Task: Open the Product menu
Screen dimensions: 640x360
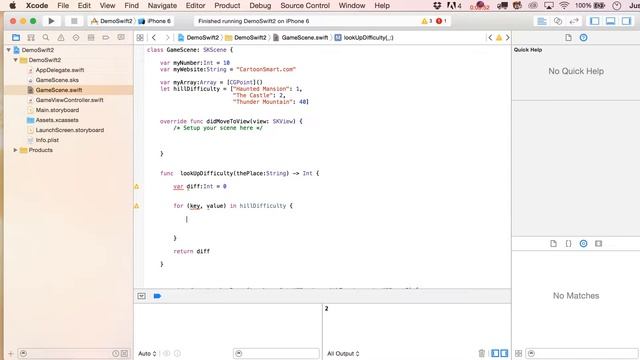Action: pos(227,6)
